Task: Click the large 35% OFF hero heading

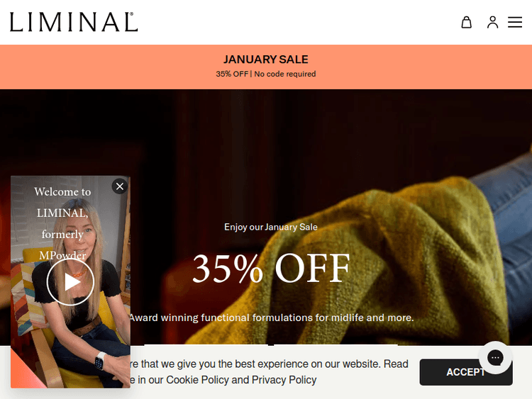Action: point(271,268)
